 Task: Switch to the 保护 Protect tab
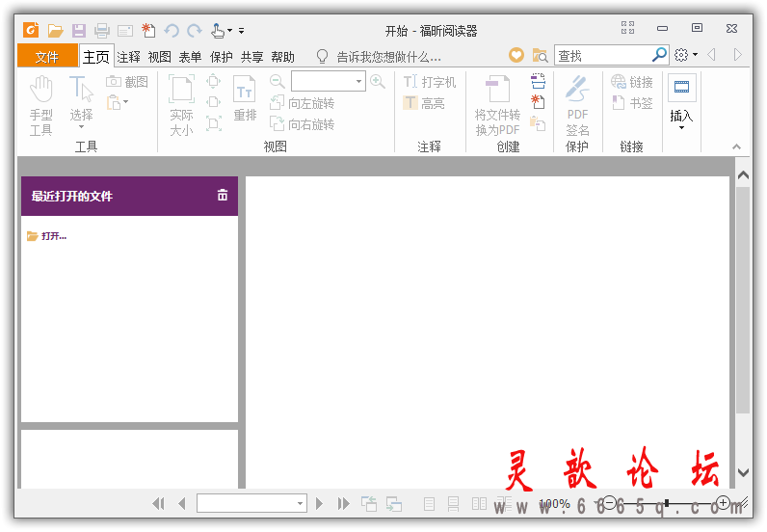221,57
